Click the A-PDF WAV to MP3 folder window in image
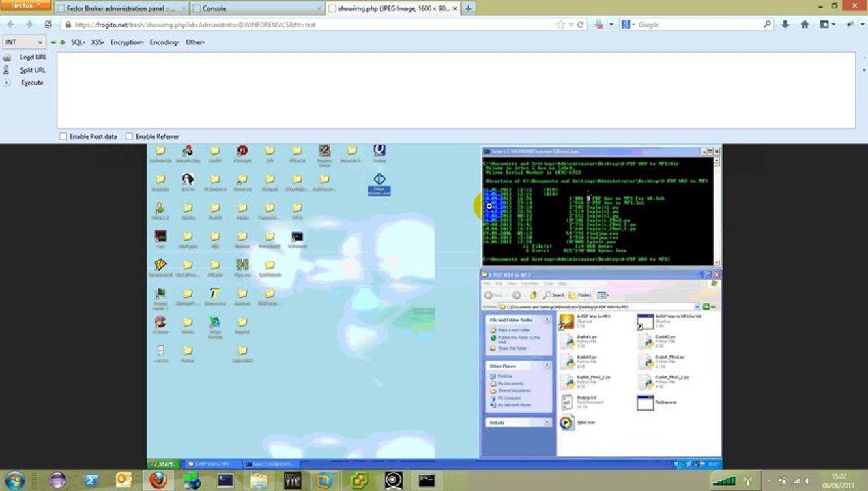Image resolution: width=868 pixels, height=491 pixels. pos(601,363)
